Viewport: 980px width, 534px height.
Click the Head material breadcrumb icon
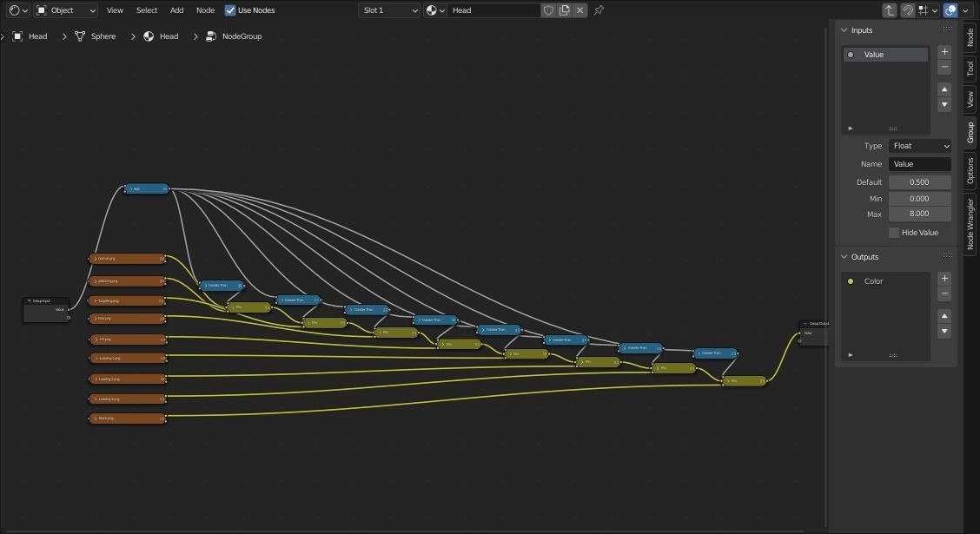(x=149, y=36)
